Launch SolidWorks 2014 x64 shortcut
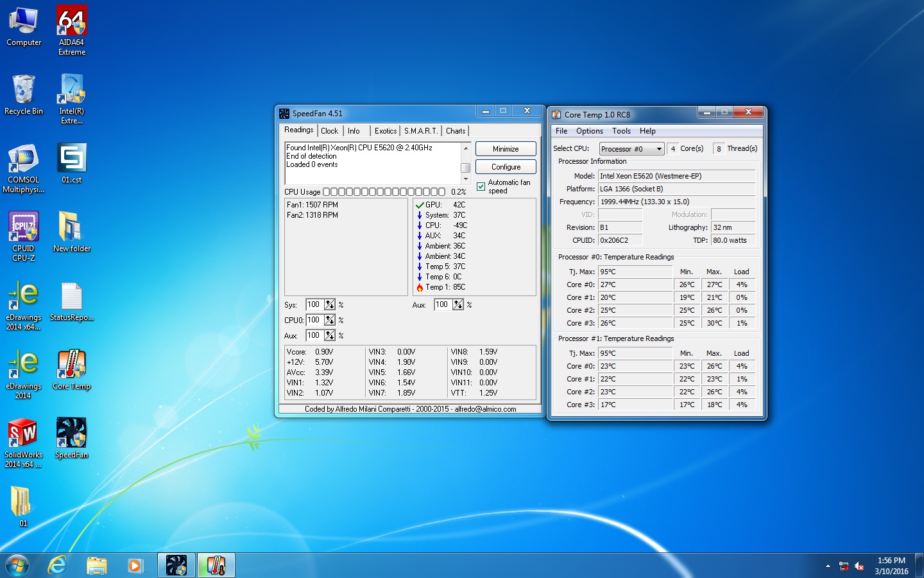This screenshot has width=924, height=578. tap(24, 443)
